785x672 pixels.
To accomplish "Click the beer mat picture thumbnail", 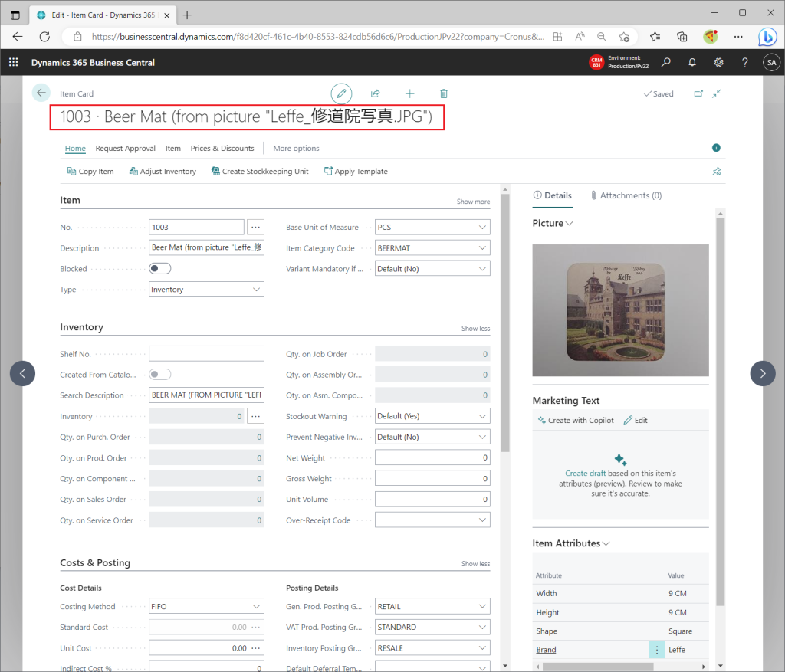I will click(620, 310).
